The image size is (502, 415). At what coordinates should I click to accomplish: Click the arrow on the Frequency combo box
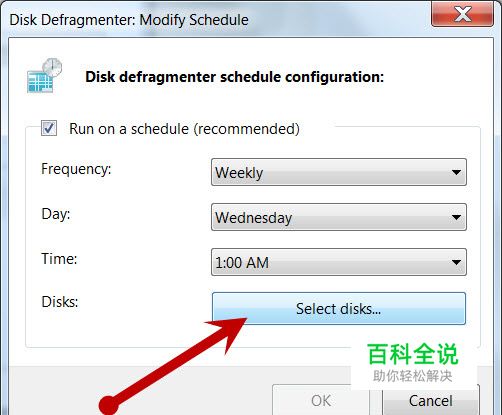[x=456, y=172]
